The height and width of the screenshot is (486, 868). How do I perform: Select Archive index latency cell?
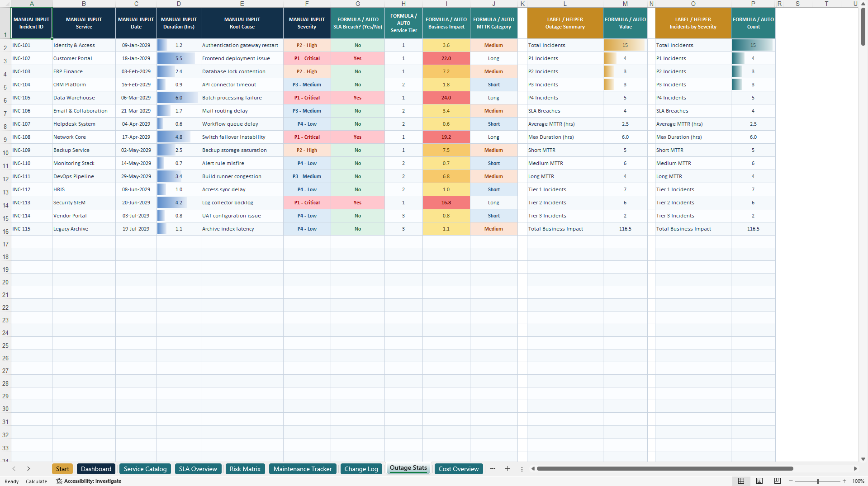pos(242,229)
